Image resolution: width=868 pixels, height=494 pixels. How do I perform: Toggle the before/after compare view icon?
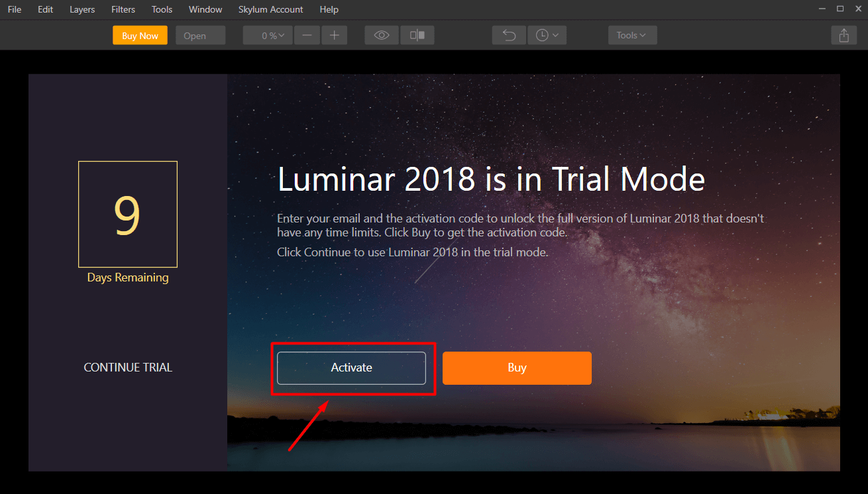417,36
